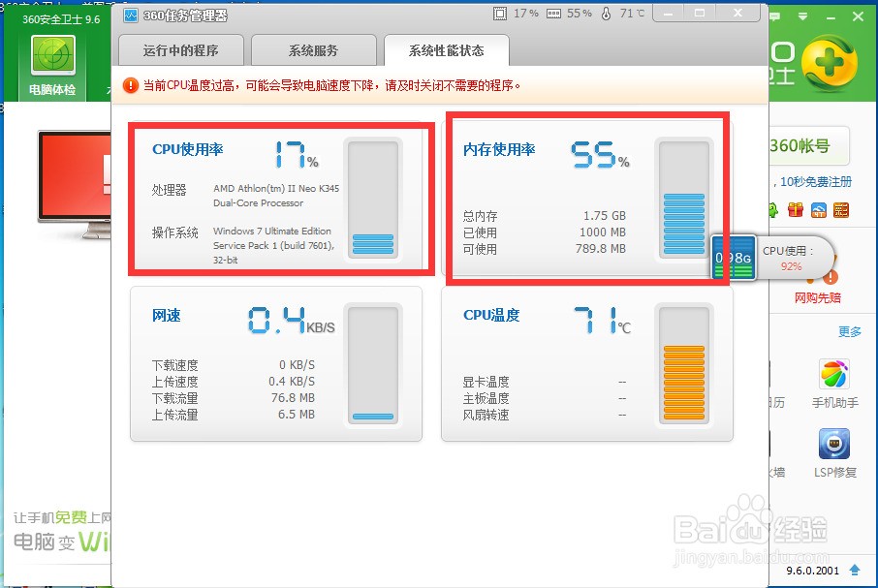The width and height of the screenshot is (878, 588).
Task: Click the CPU使用率 heading
Action: click(188, 149)
